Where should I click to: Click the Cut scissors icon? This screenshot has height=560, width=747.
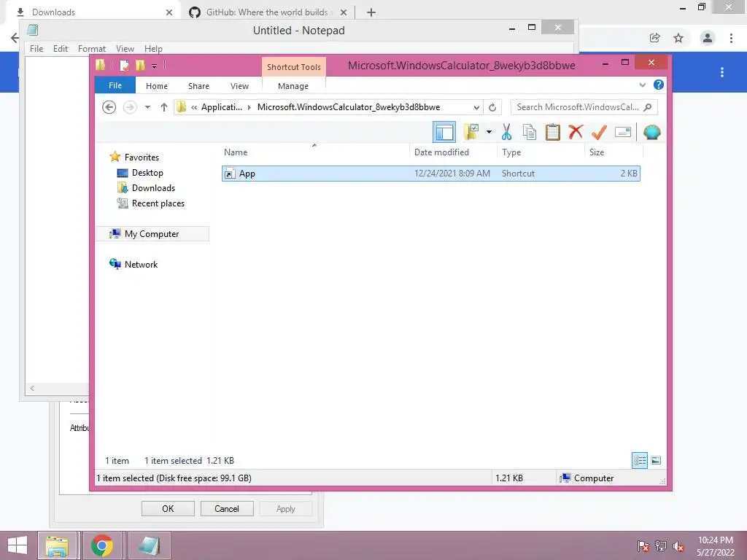pos(506,132)
